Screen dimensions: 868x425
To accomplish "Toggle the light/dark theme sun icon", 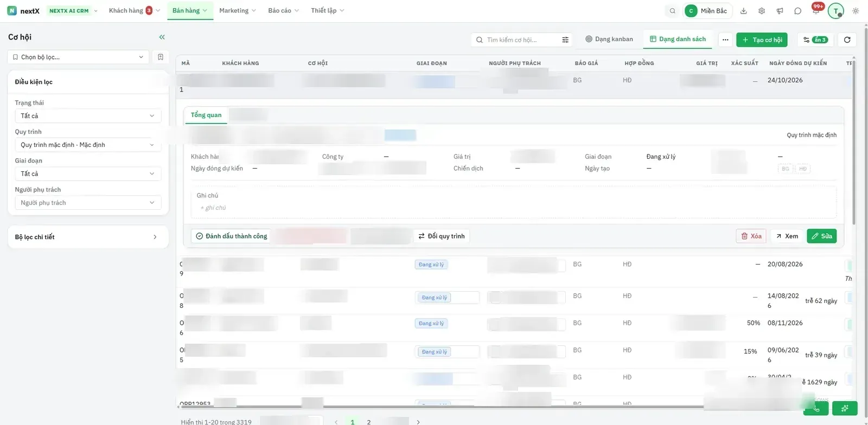I will pyautogui.click(x=856, y=11).
